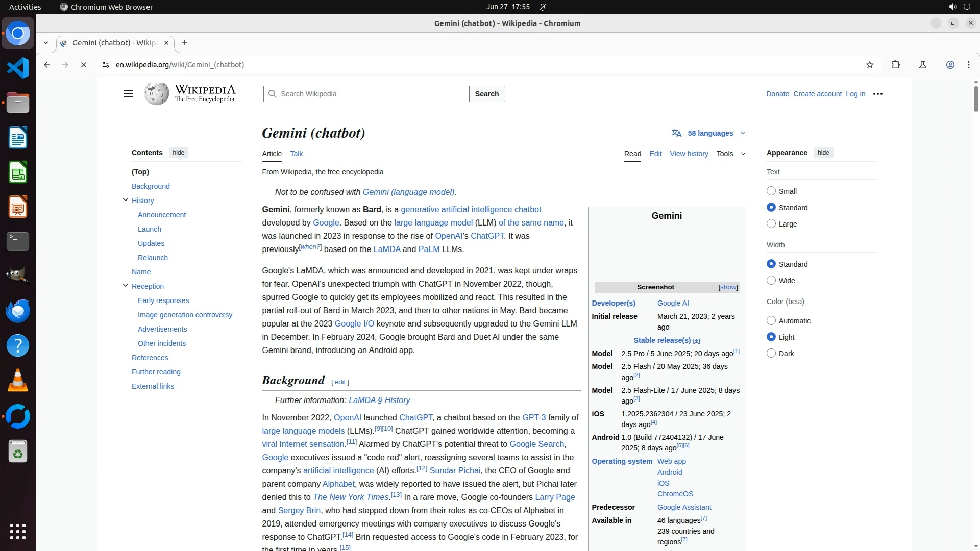Select Large text size option

tap(771, 224)
